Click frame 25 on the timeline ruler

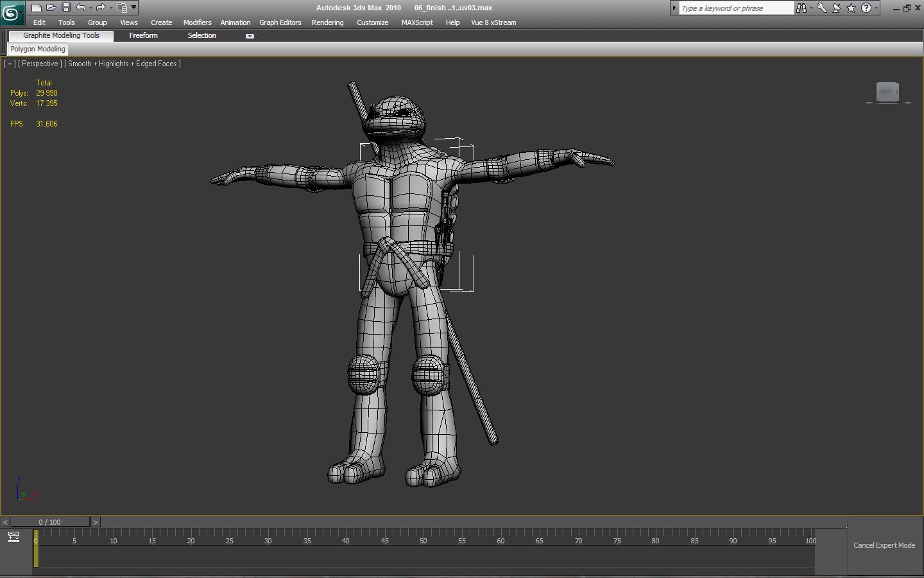230,541
